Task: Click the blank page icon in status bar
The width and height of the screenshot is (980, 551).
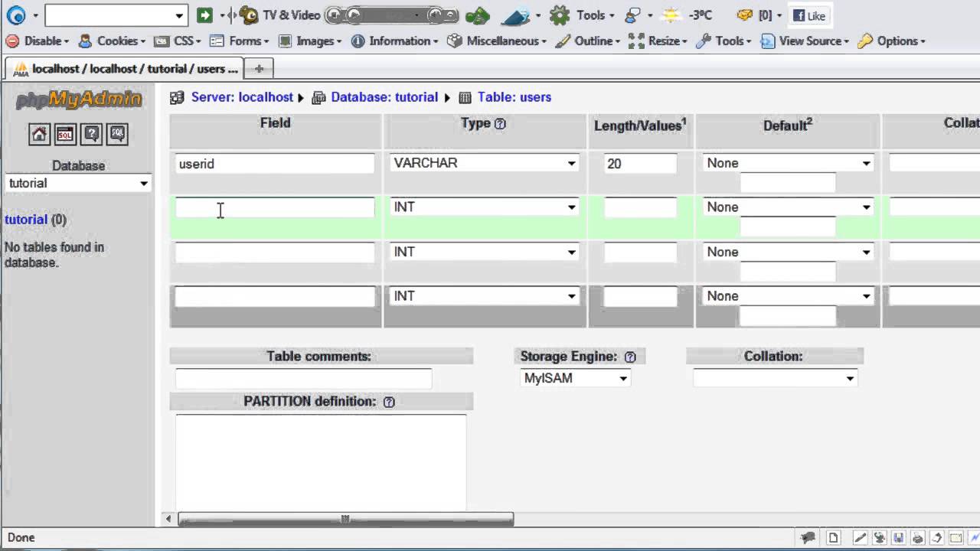Action: tap(834, 538)
